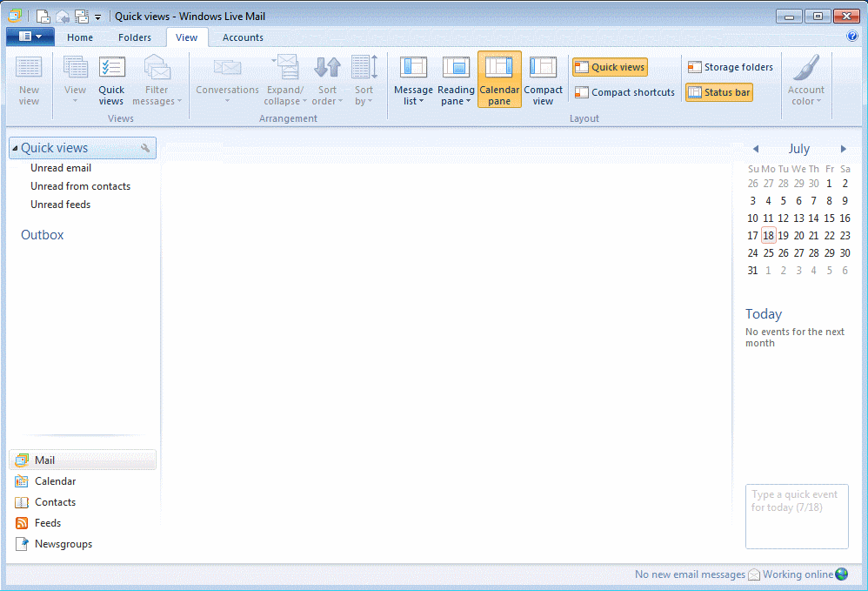868x591 pixels.
Task: Select today's date 18 in calendar
Action: (768, 235)
